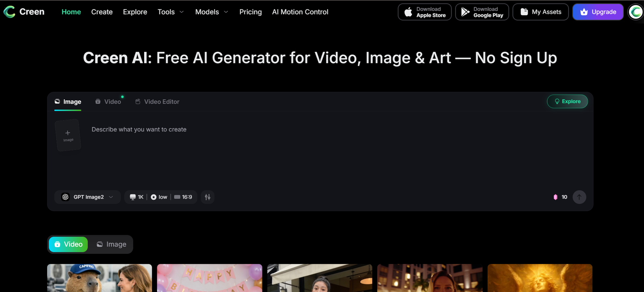Click the pink credits gem icon
Viewport: 644px width, 292px height.
[x=555, y=197]
